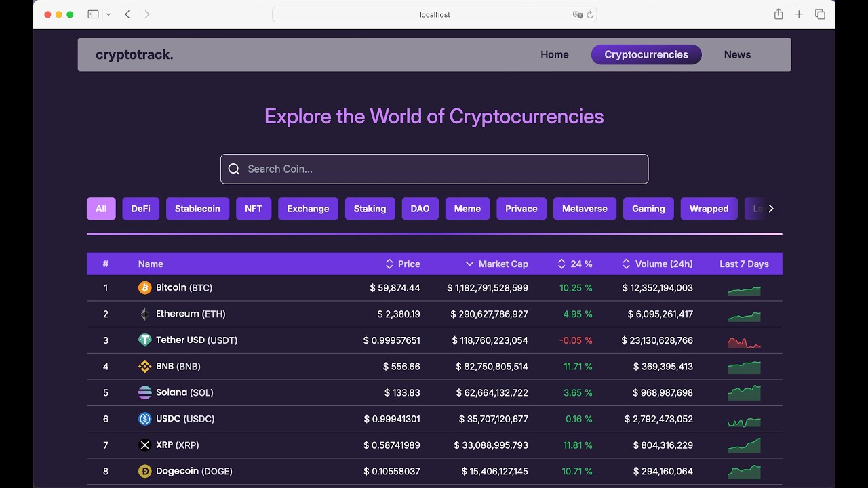Filter by Stablecoin category
868x488 pixels.
coord(197,209)
